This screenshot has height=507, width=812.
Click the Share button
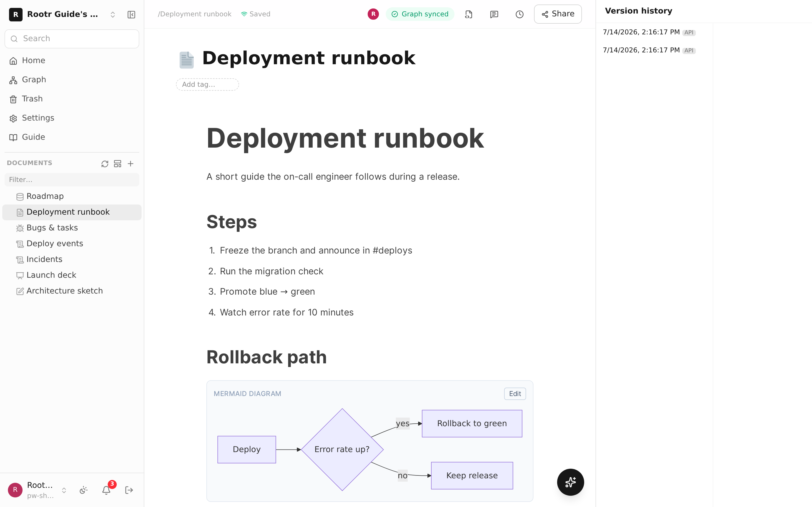(x=558, y=14)
